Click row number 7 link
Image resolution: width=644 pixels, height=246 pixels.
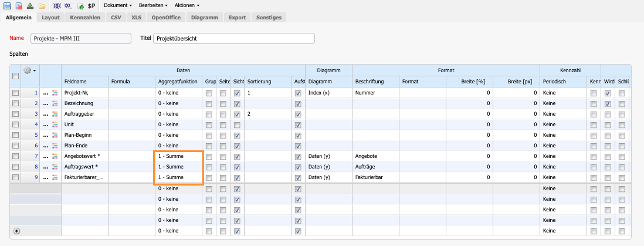[36, 156]
